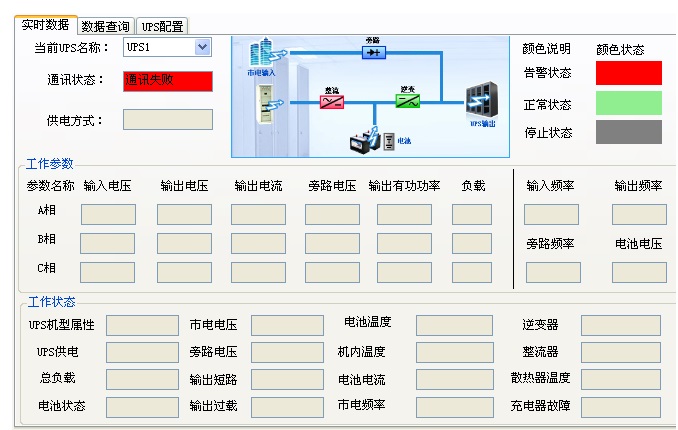Select the 实时数据 tab

[x=46, y=25]
